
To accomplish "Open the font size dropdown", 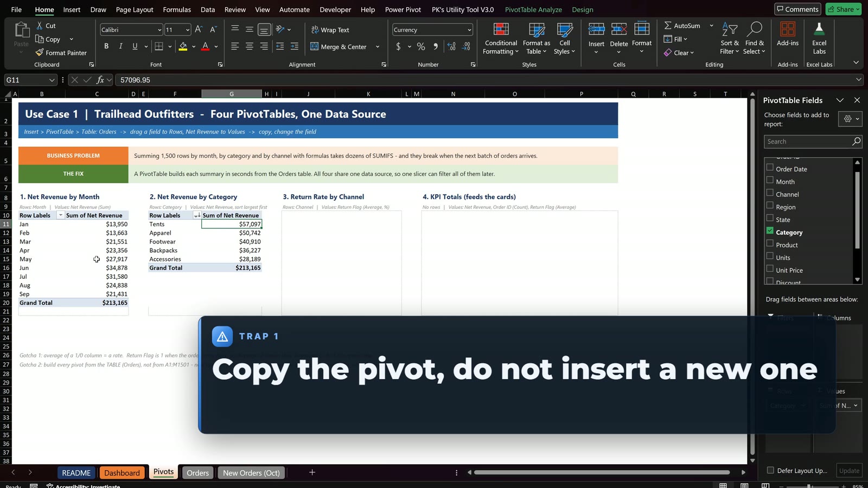I will [188, 30].
